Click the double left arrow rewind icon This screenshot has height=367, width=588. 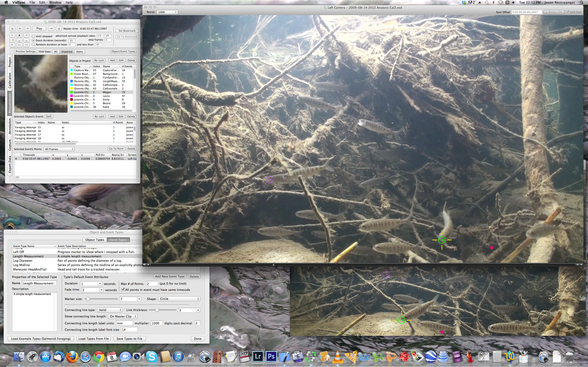[x=20, y=40]
